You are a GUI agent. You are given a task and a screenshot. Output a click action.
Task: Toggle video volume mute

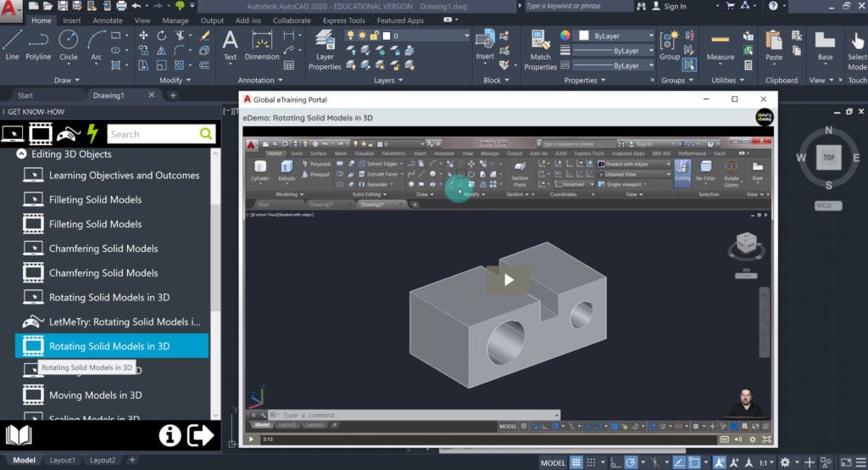(738, 439)
